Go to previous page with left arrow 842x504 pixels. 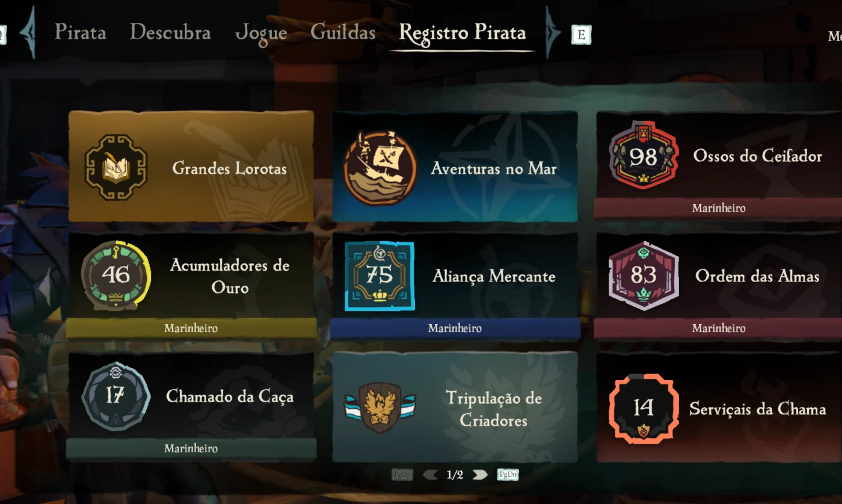point(430,475)
